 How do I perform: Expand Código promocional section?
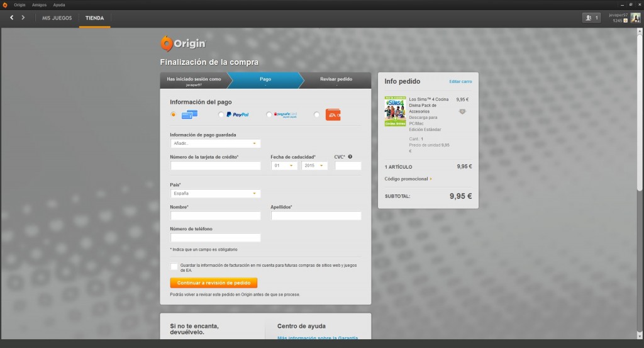click(408, 179)
